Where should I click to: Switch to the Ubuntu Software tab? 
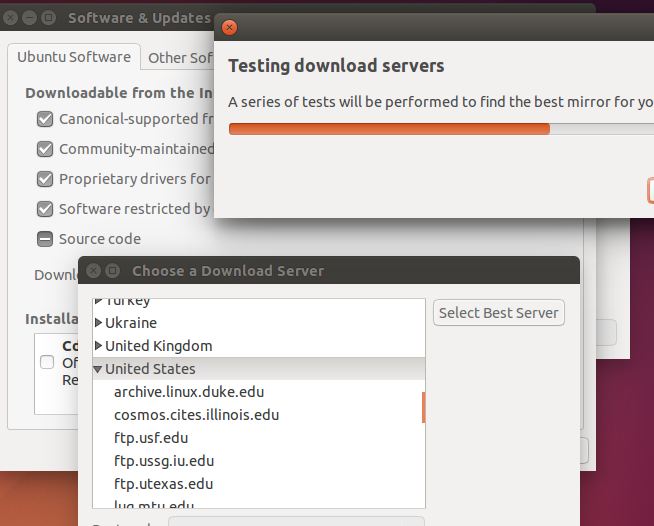point(74,57)
